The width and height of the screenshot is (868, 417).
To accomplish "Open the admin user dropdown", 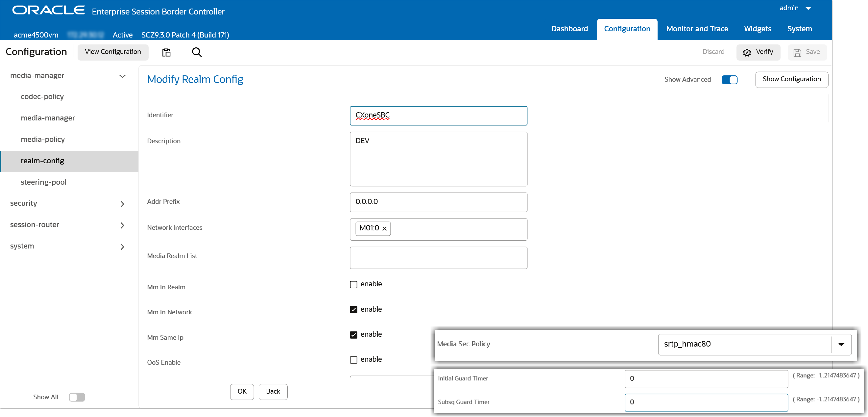I will point(795,8).
